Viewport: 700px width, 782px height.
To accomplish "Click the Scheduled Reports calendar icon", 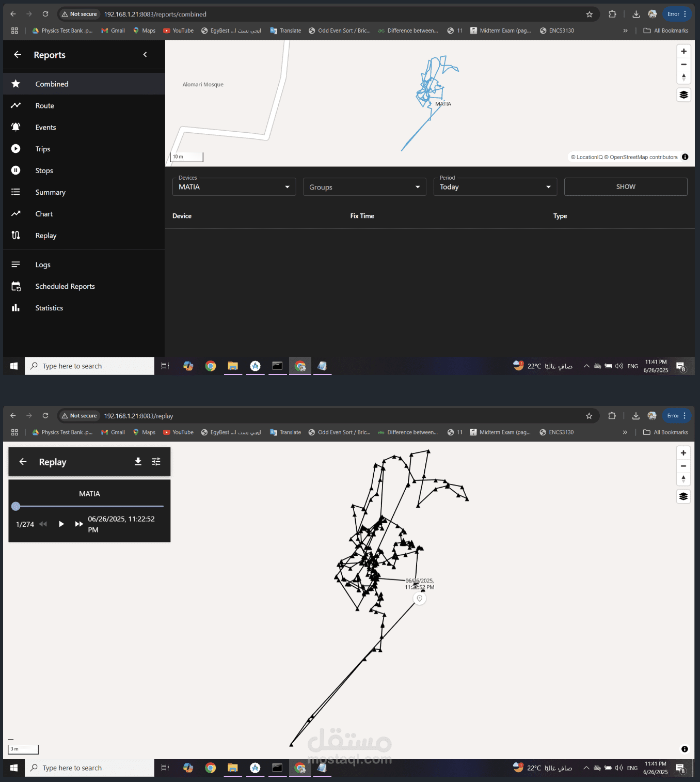I will [x=16, y=286].
